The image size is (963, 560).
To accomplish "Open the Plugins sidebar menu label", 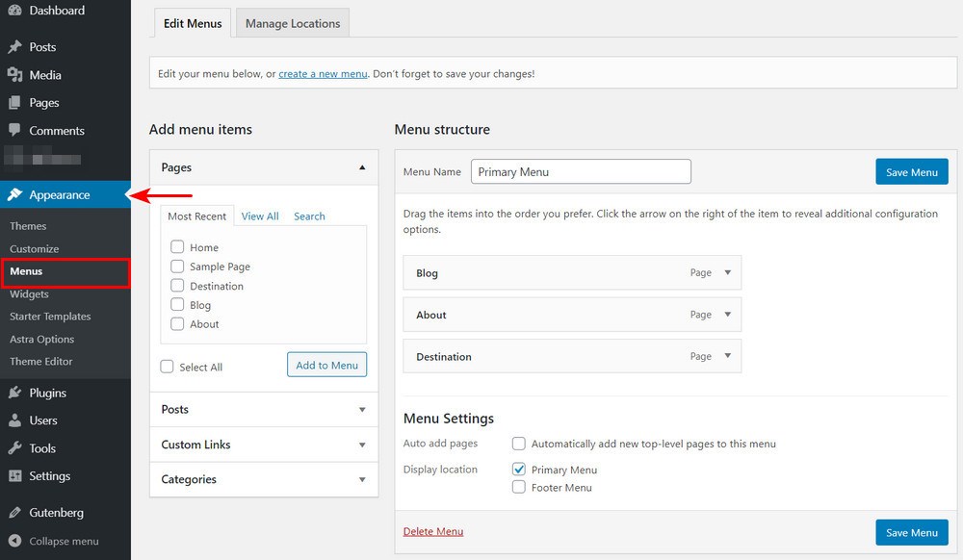I will pos(47,393).
